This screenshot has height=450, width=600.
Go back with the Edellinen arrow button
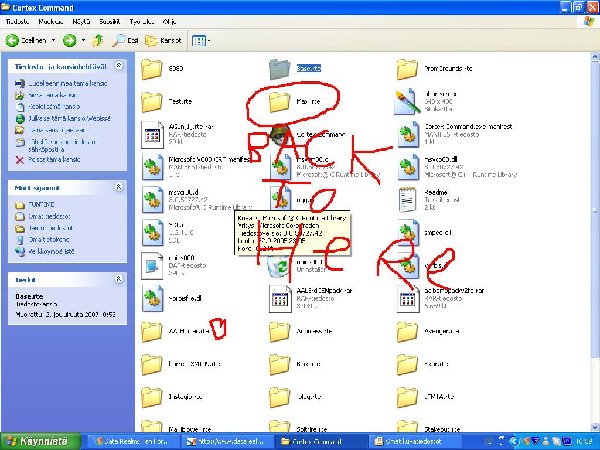(x=26, y=40)
